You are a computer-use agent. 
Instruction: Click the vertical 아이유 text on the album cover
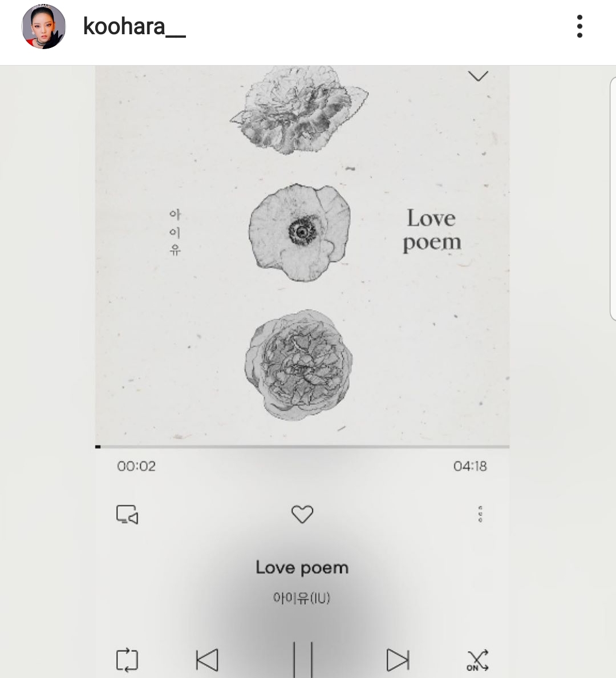(175, 232)
